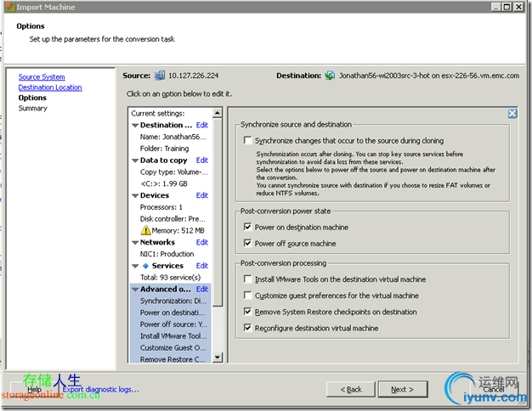Click the source computer icon
532x411 pixels.
(160, 76)
